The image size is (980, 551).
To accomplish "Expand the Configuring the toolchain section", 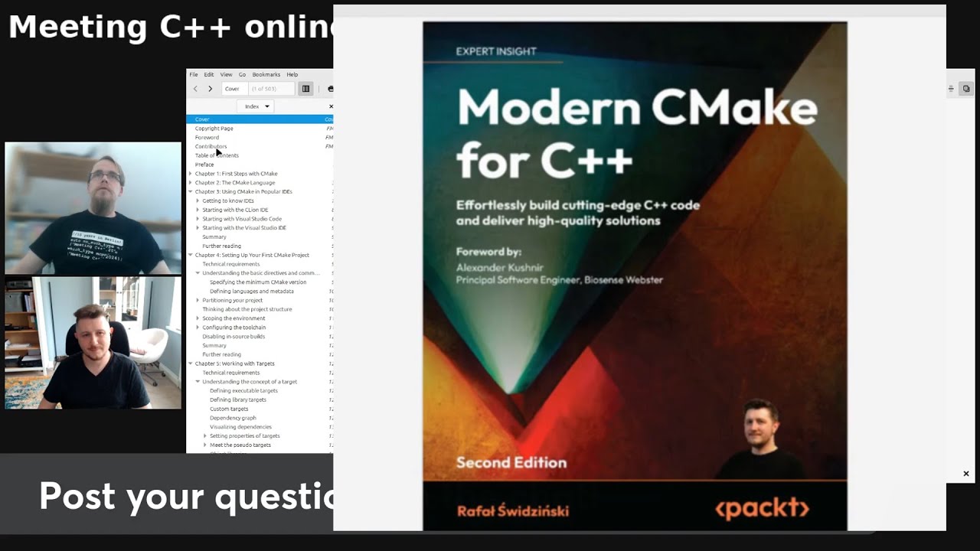I will click(198, 328).
